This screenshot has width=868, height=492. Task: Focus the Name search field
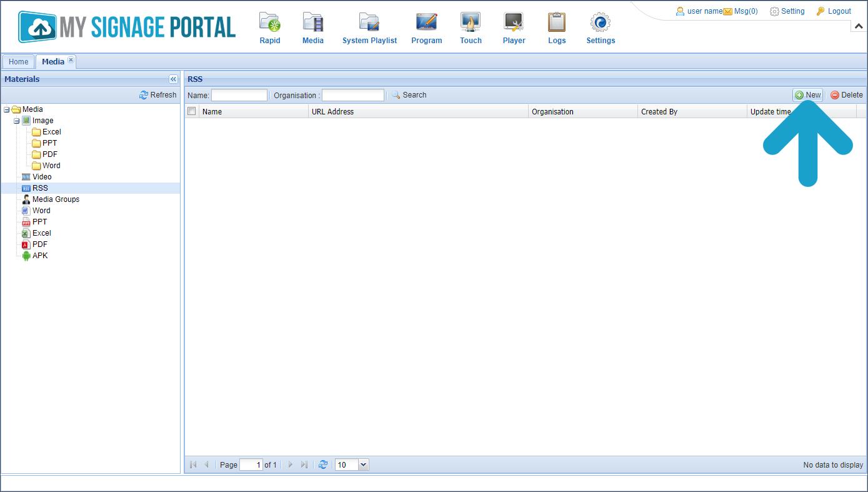239,95
